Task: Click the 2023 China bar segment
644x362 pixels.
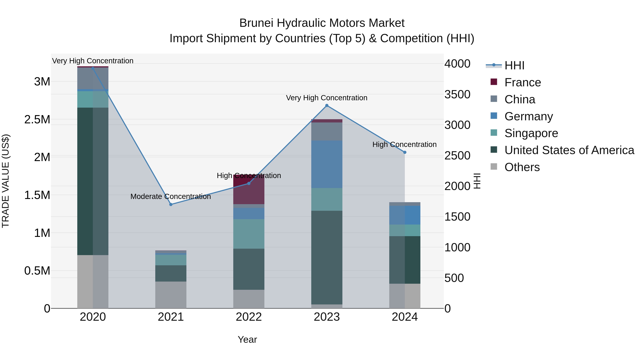Action: tap(327, 131)
